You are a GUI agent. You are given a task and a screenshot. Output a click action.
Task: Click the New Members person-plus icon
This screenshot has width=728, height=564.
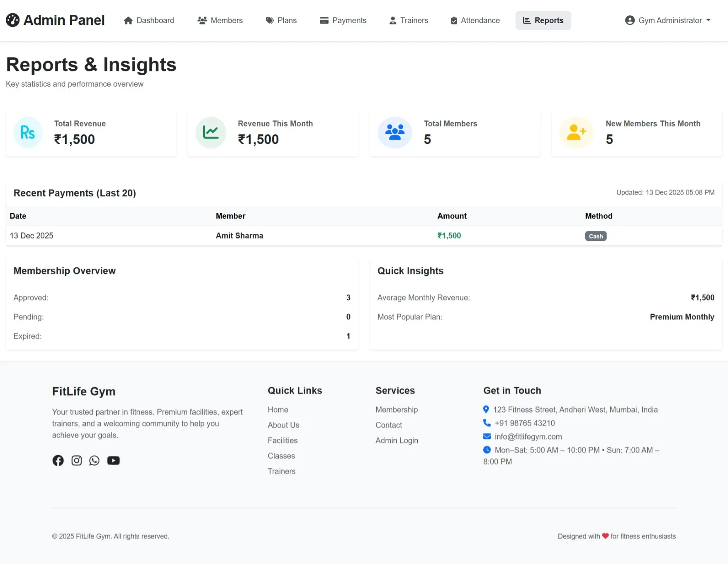576,133
